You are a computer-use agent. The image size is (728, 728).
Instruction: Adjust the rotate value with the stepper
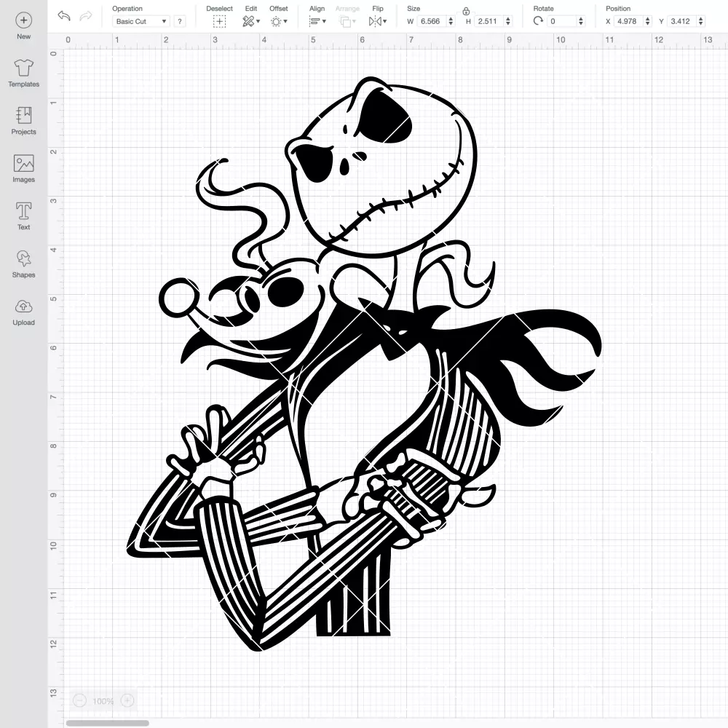point(580,21)
